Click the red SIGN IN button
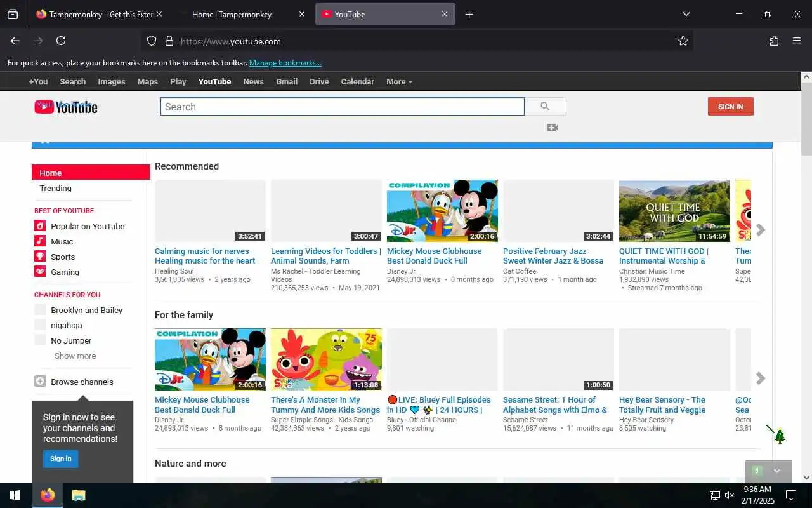 click(x=731, y=107)
